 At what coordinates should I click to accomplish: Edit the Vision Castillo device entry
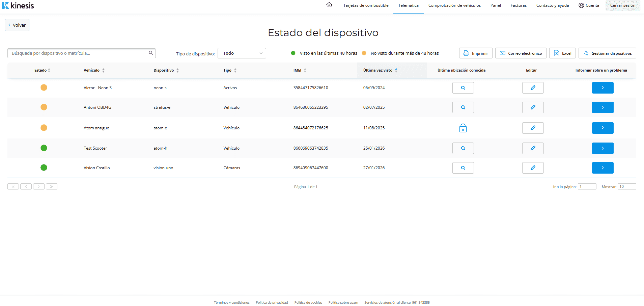pos(533,168)
